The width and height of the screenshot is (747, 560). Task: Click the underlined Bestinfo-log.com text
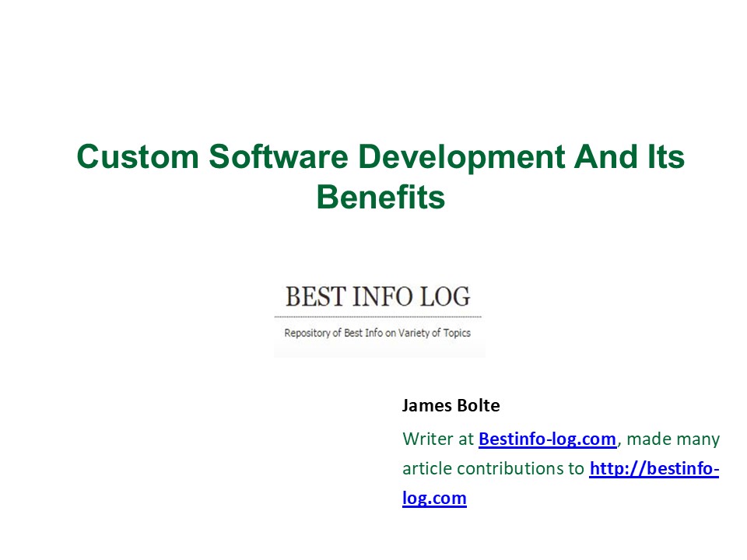tap(546, 439)
